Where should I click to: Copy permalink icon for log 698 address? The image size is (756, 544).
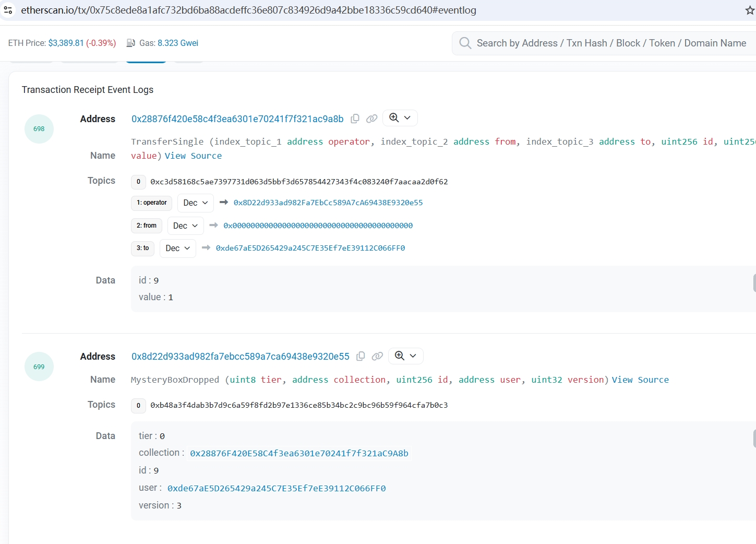point(371,119)
